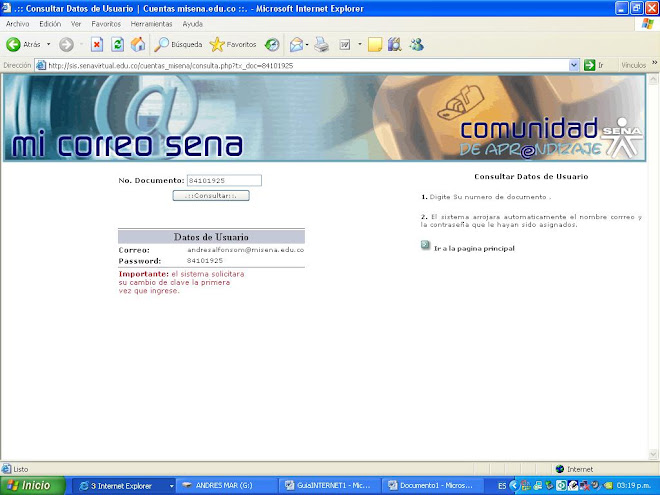Viewport: 660px width, 495px height.
Task: Click the Consultar button
Action: click(211, 196)
